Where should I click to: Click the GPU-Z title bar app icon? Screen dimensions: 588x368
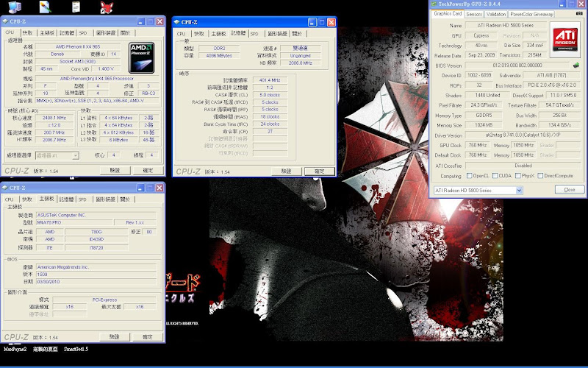point(434,4)
